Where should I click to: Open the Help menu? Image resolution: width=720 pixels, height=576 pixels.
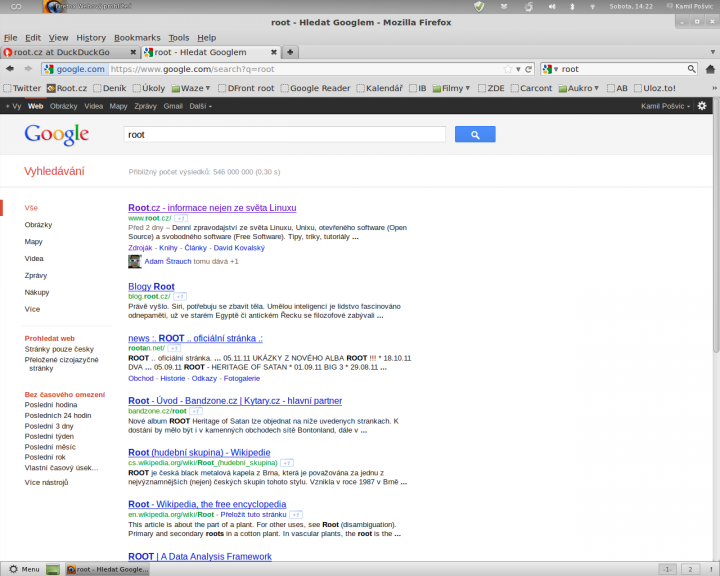pyautogui.click(x=207, y=38)
